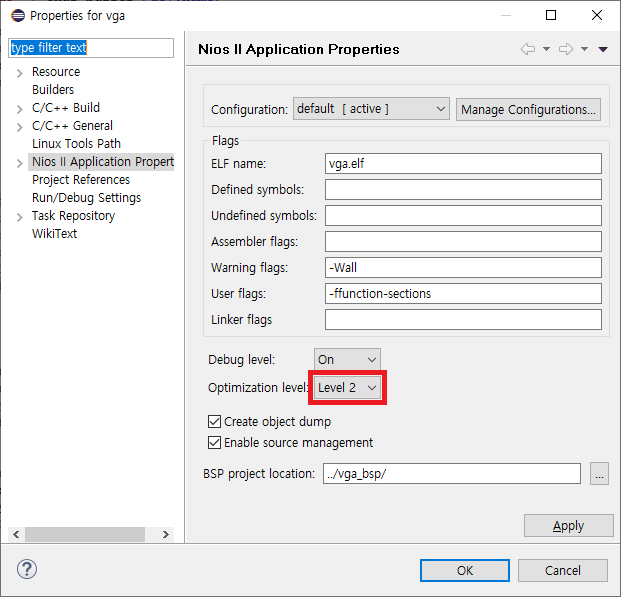Select Run/Debug Settings page
This screenshot has height=597, width=621.
pos(86,198)
